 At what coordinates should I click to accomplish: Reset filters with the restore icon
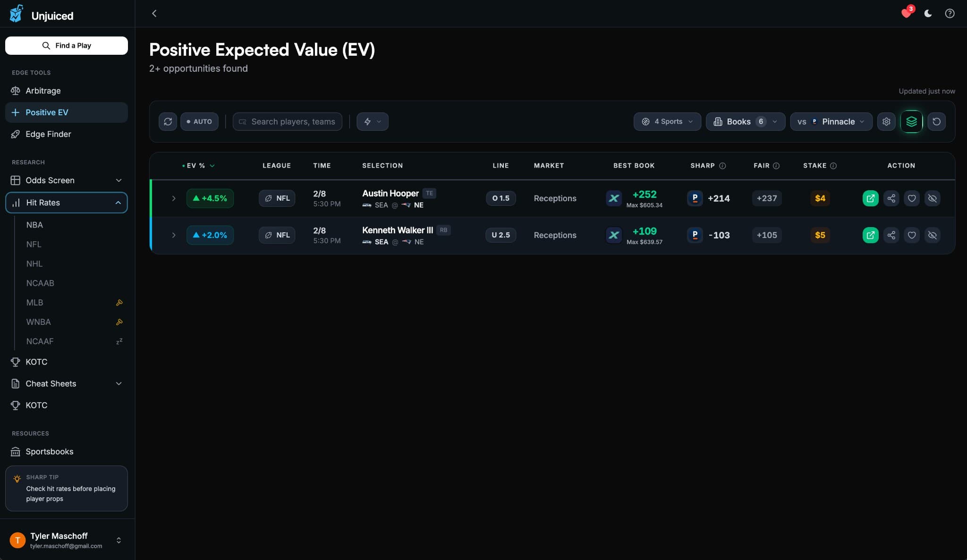[937, 121]
